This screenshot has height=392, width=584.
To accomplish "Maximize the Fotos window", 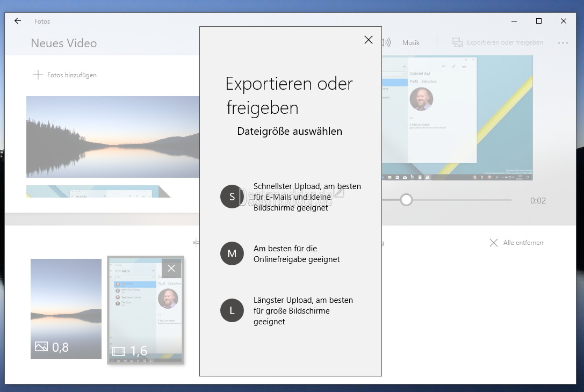I will point(538,21).
